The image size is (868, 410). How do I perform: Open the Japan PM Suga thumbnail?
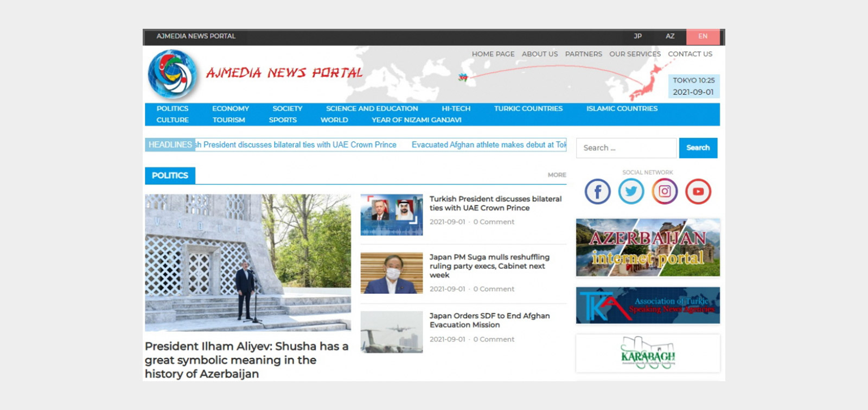(x=392, y=273)
